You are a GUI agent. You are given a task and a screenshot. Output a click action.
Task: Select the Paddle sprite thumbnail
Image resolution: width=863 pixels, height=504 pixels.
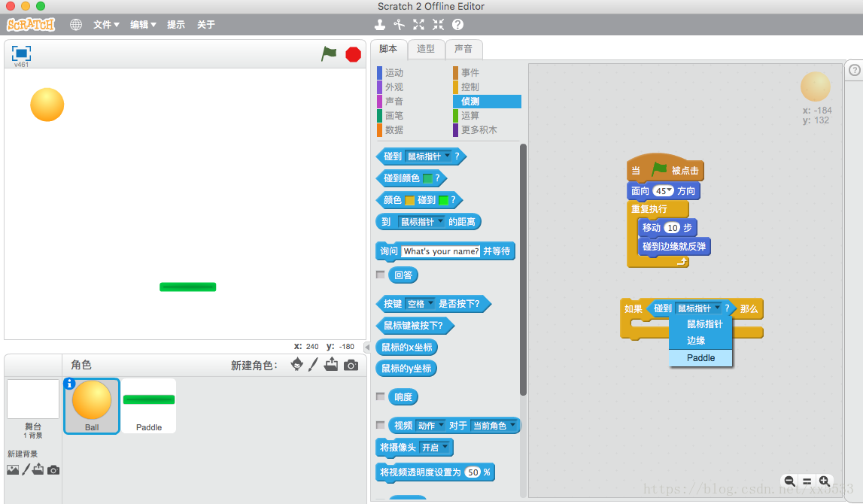[149, 406]
